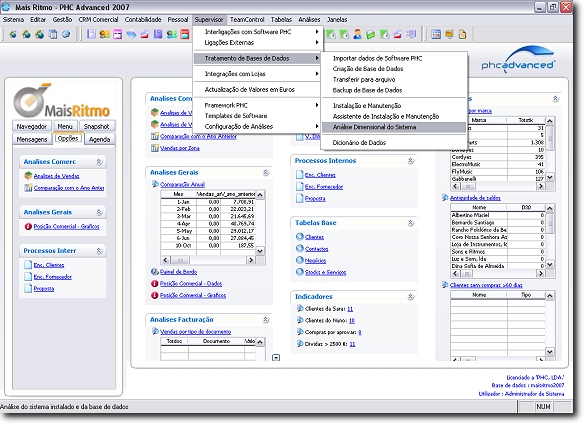Collapse the Indicadores panel

410,296
